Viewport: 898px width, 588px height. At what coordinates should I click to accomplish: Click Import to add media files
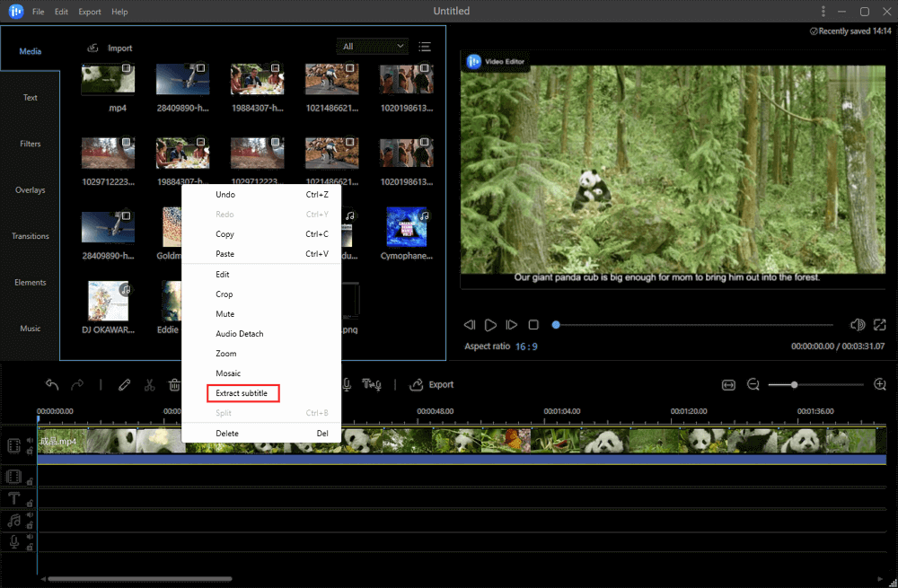tap(110, 48)
